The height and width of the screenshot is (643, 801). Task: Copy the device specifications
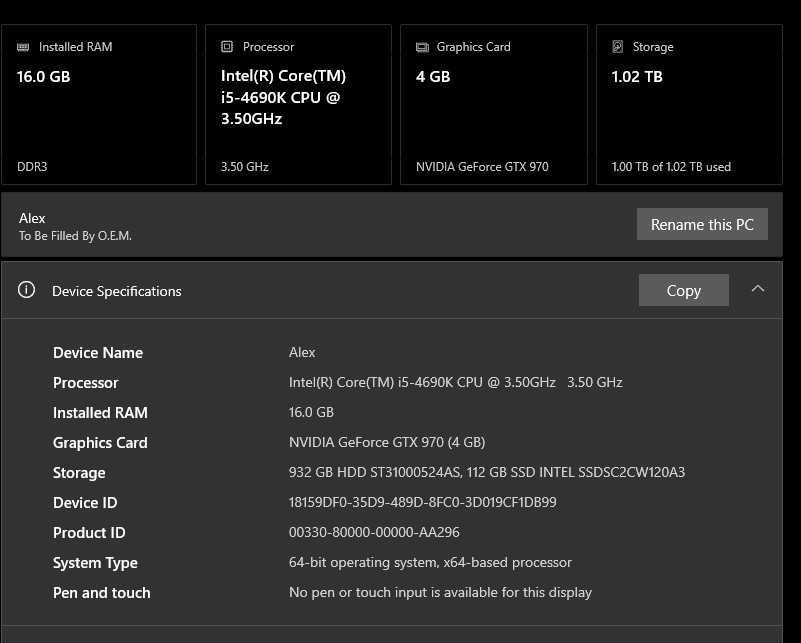684,290
